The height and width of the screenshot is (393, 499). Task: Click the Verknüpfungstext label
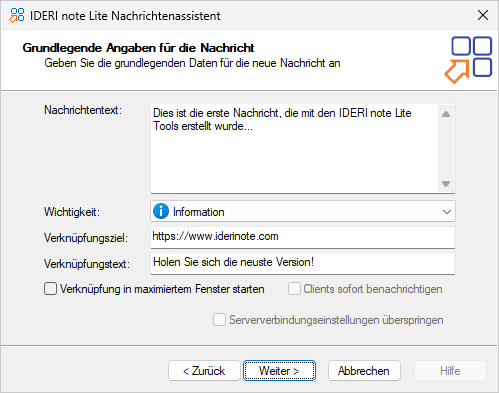[x=87, y=264]
